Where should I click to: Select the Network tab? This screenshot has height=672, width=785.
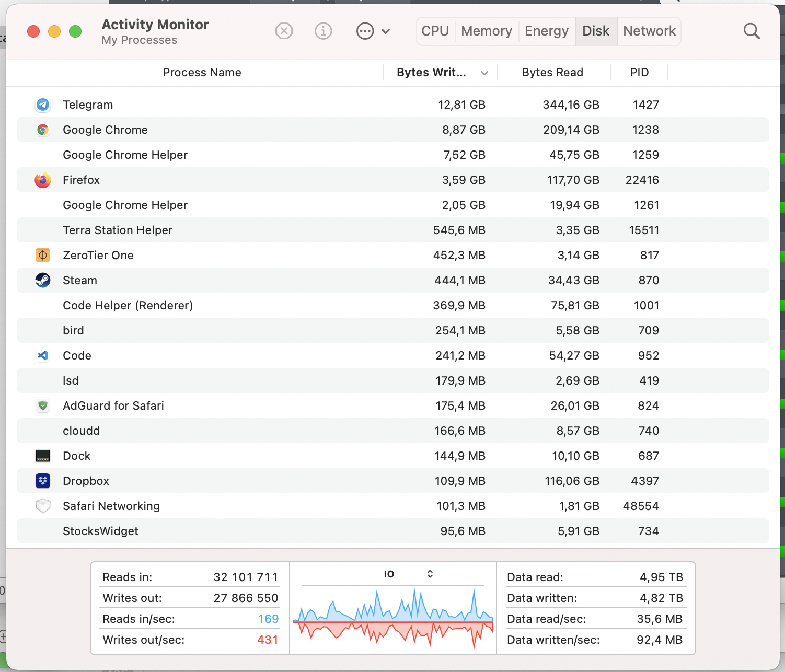(x=649, y=31)
